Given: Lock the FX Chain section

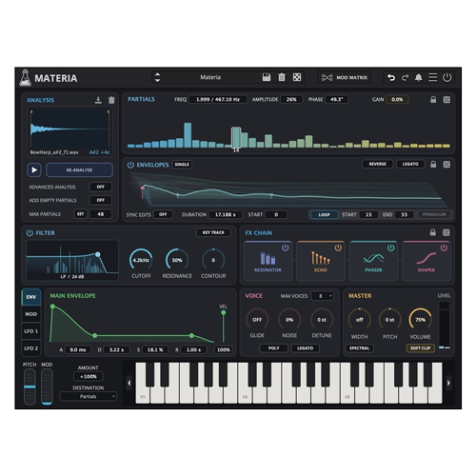Looking at the screenshot, I should click(432, 232).
